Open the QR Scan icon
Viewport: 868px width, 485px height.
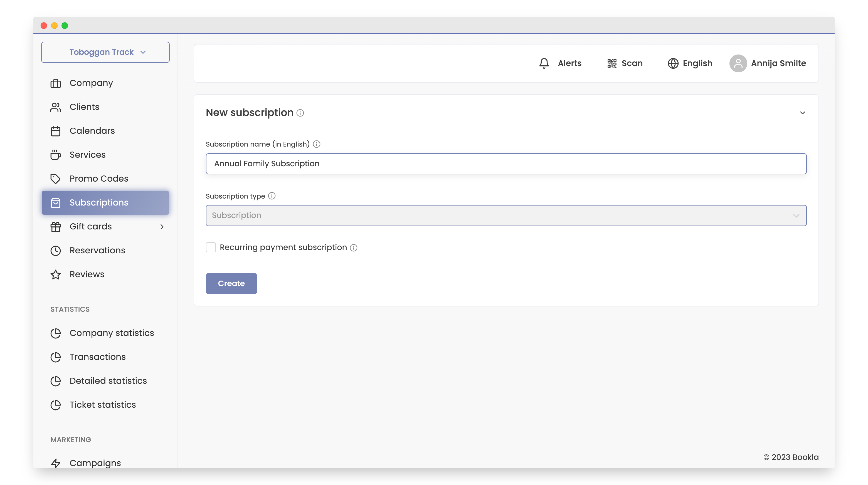[611, 63]
